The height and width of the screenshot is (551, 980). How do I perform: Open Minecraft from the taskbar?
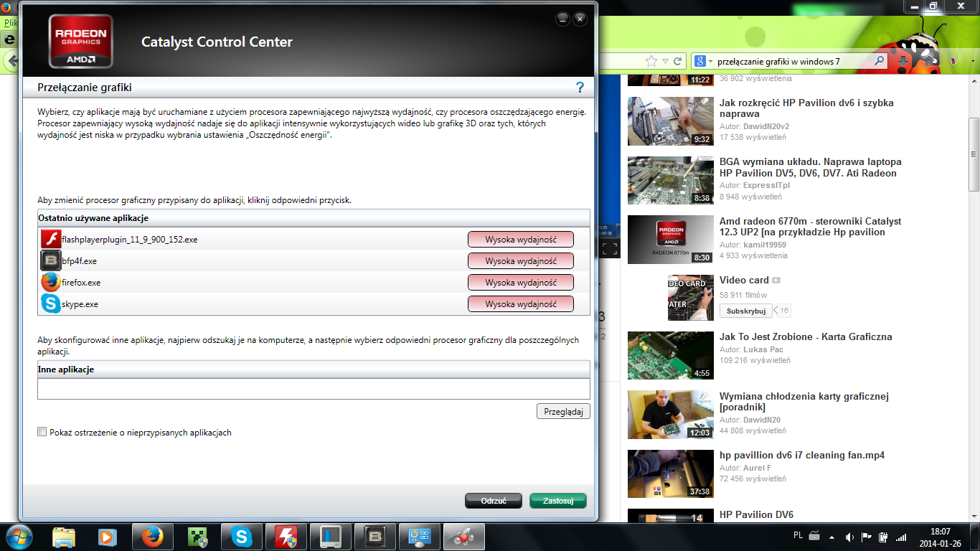tap(197, 537)
